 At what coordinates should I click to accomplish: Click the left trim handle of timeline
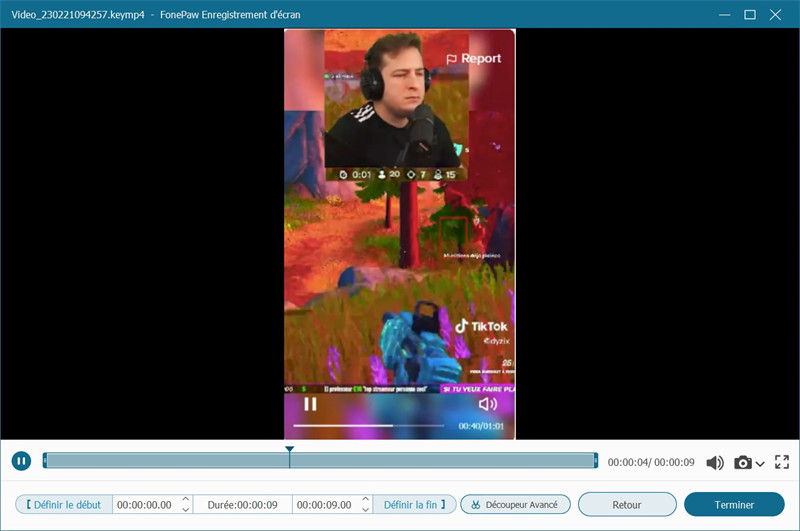tap(45, 461)
